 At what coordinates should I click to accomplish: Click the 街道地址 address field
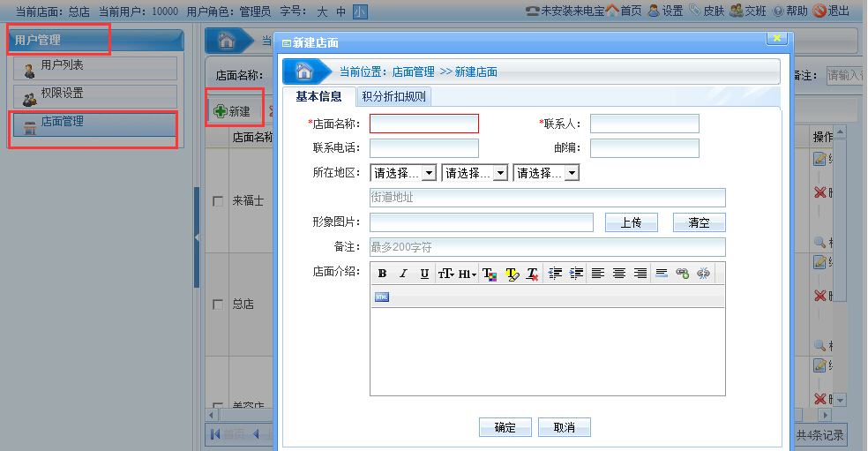548,197
